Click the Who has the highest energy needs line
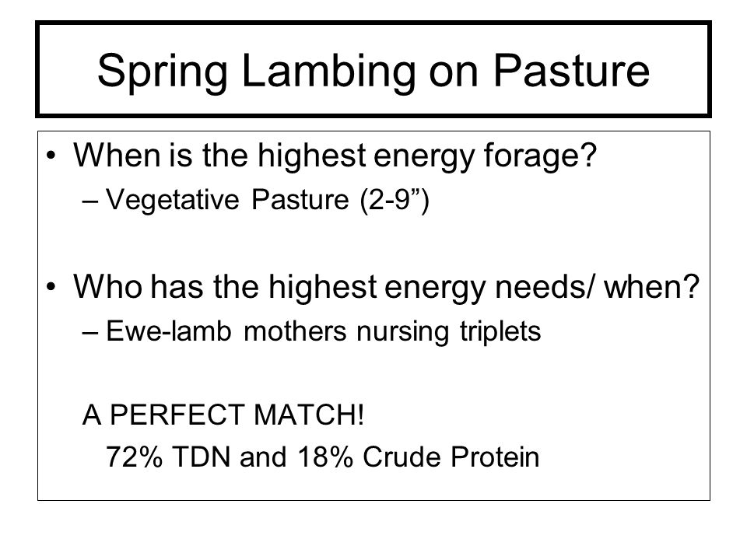The height and width of the screenshot is (560, 747). [386, 288]
